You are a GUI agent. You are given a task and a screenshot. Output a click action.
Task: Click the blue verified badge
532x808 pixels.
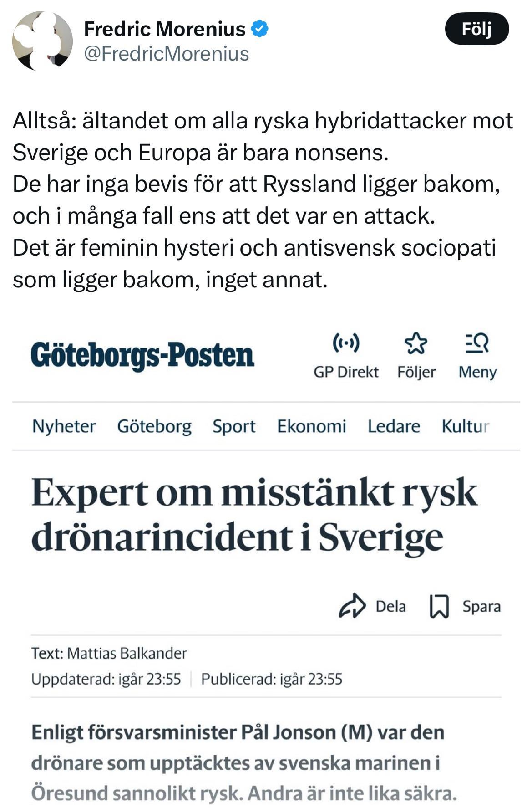pos(260,29)
